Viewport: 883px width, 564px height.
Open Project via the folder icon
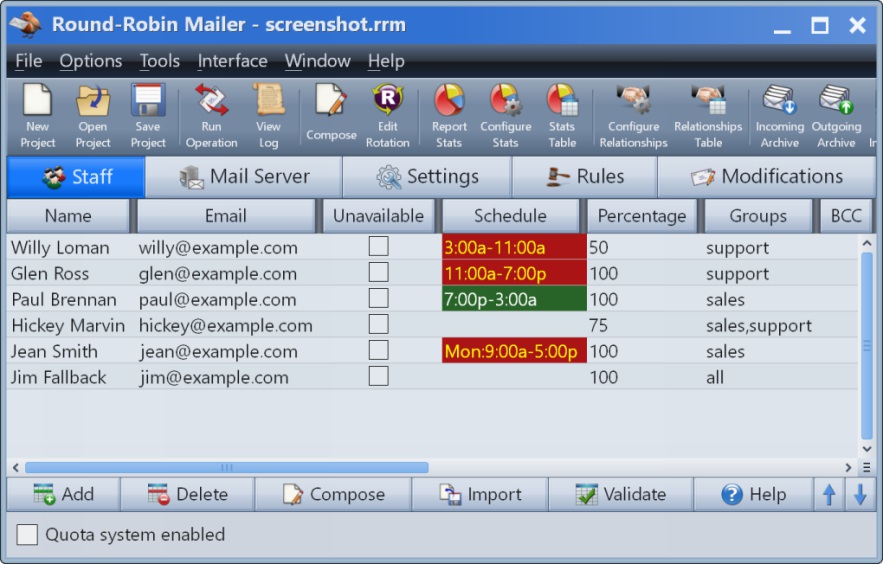click(93, 115)
